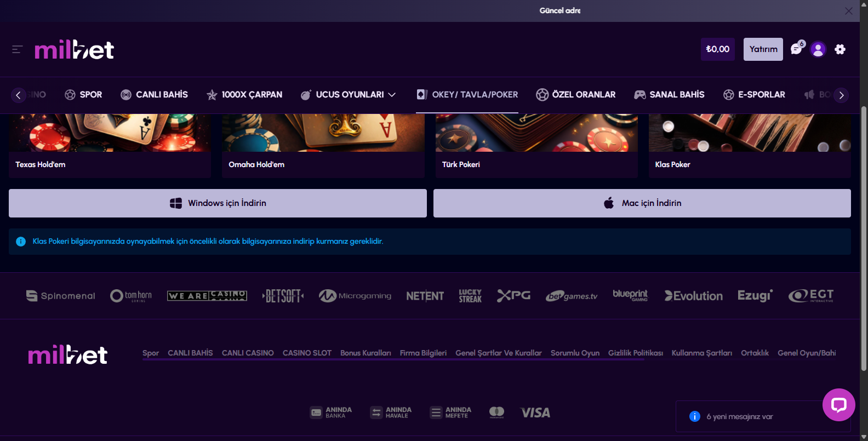Click the Evolution provider logo
The width and height of the screenshot is (868, 441).
tap(694, 296)
